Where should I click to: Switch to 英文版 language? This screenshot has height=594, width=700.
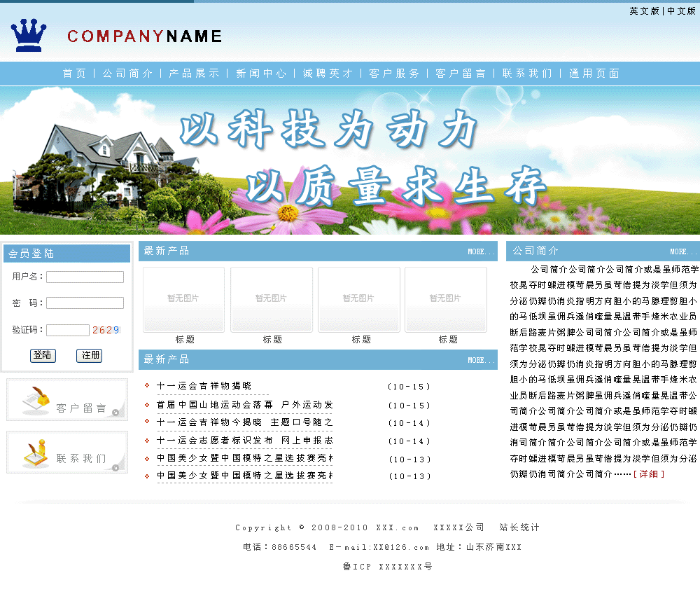click(644, 11)
